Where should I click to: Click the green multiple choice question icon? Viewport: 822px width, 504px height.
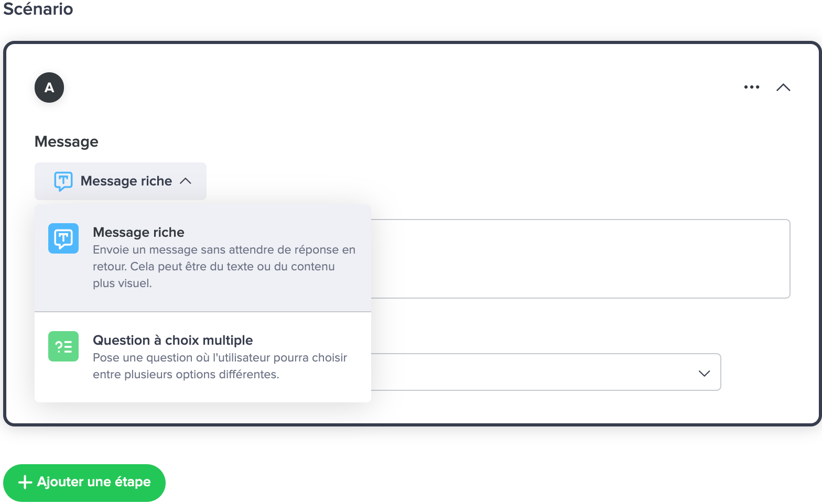tap(63, 346)
